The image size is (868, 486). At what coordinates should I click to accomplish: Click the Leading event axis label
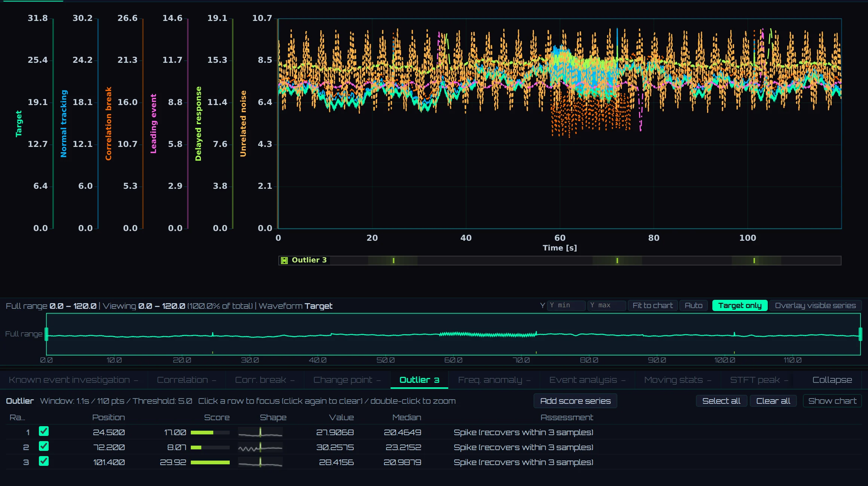tap(153, 124)
